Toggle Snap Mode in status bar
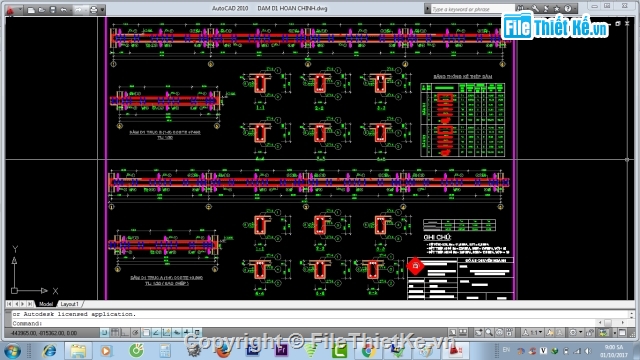The width and height of the screenshot is (640, 360). pos(104,333)
